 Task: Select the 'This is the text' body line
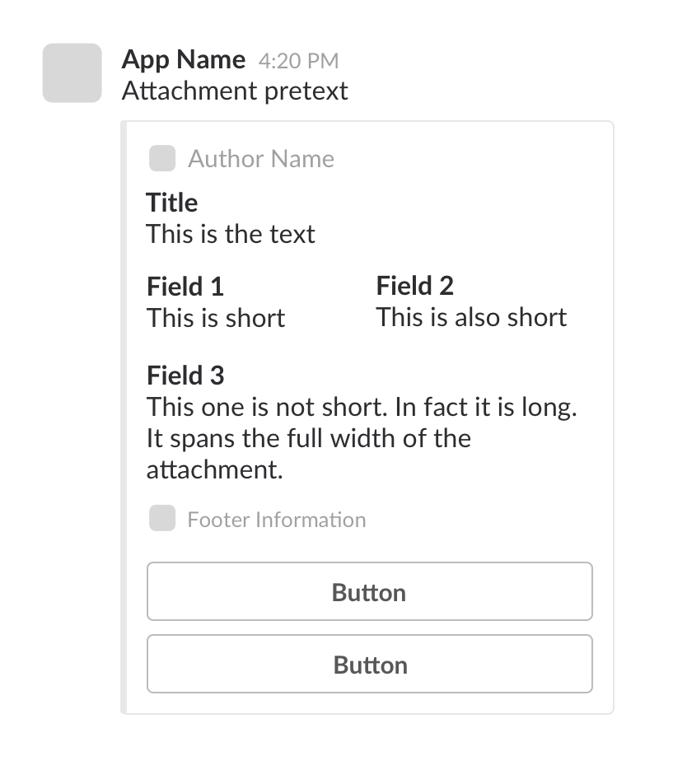[x=231, y=234]
